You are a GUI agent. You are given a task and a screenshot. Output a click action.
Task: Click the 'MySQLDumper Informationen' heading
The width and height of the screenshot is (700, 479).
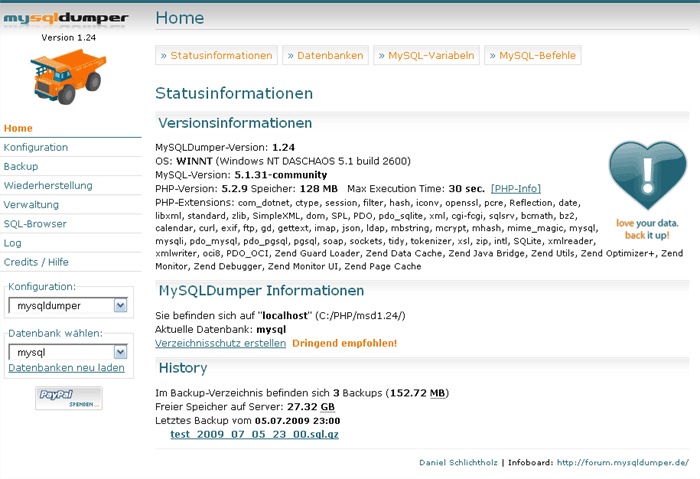point(262,291)
